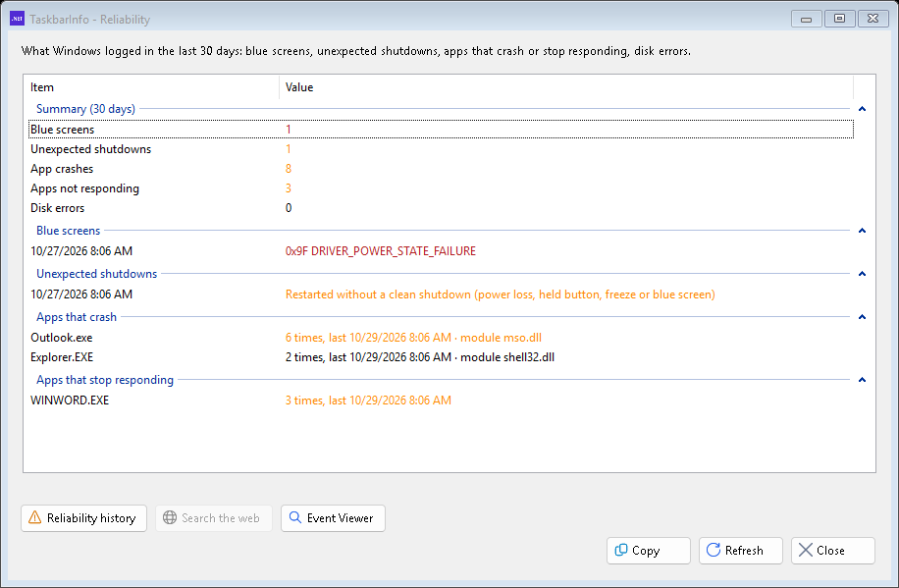899x588 pixels.
Task: Click the Apps that crash group title
Action: tap(77, 317)
